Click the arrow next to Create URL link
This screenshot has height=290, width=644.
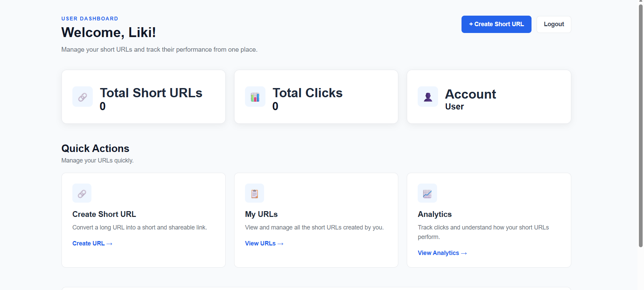coord(109,244)
